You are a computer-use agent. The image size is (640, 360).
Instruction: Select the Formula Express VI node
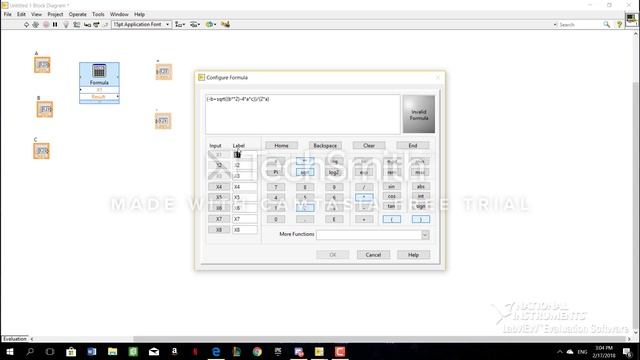click(99, 83)
